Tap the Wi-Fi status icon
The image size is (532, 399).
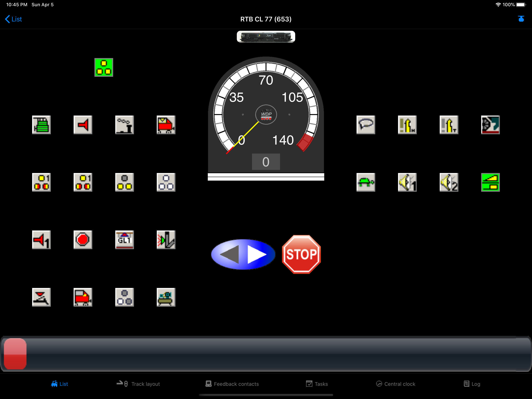coord(498,4)
